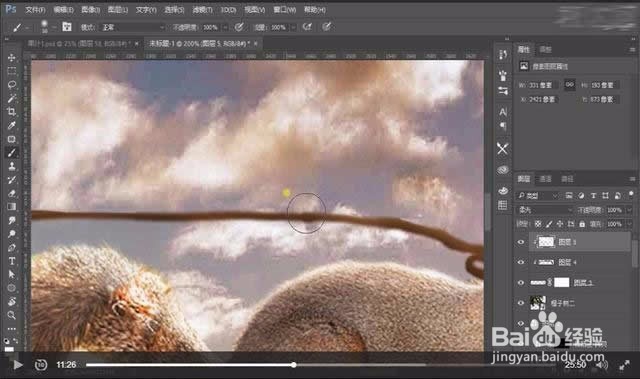Select the Zoom tool
The width and height of the screenshot is (640, 379).
click(x=11, y=315)
